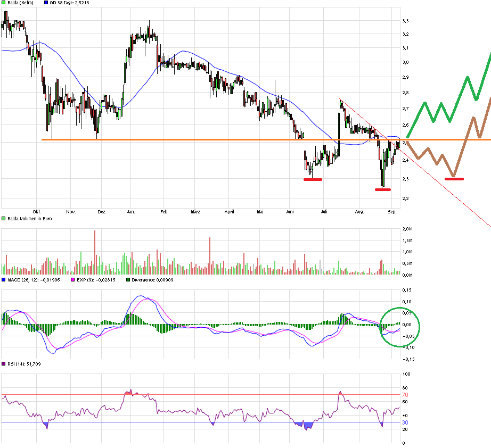Viewport: 491px width, 448px height.
Task: Click the 2,2 price axis value
Action: tap(405, 198)
